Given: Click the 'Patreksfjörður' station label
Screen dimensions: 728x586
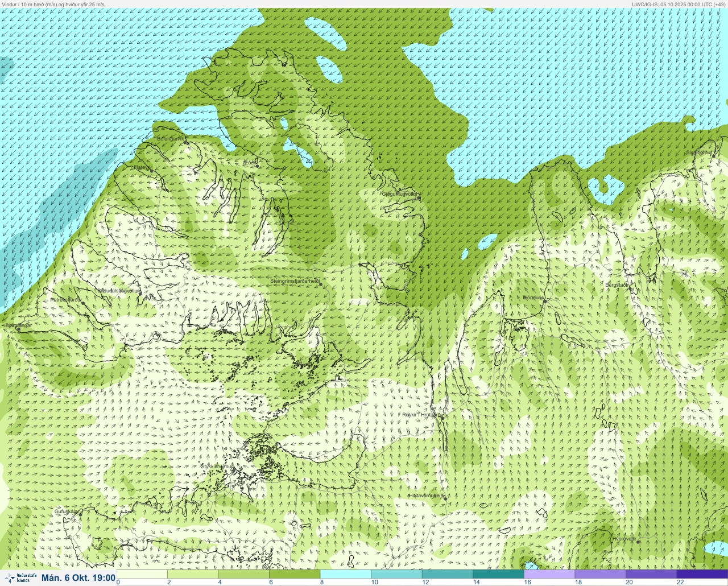Looking at the screenshot, I should [x=66, y=299].
